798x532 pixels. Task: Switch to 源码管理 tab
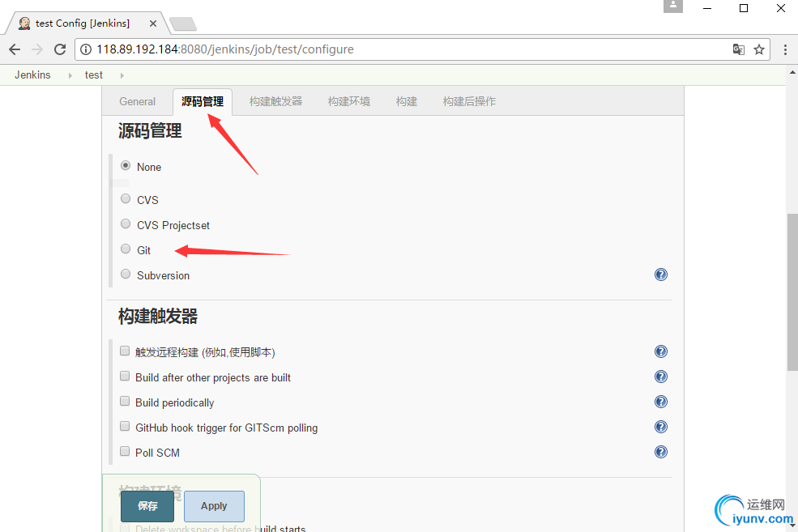coord(203,102)
